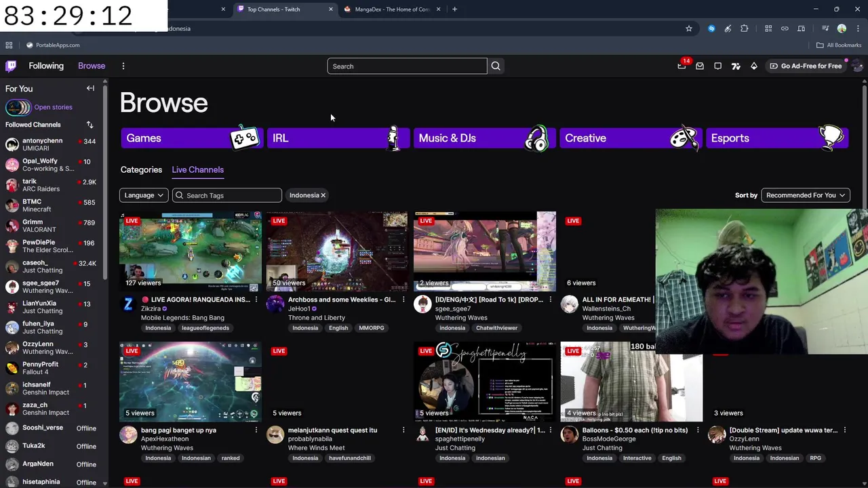The image size is (868, 488).
Task: Click the Chatwithviewer tag under sgee_sgee7
Action: pyautogui.click(x=496, y=328)
